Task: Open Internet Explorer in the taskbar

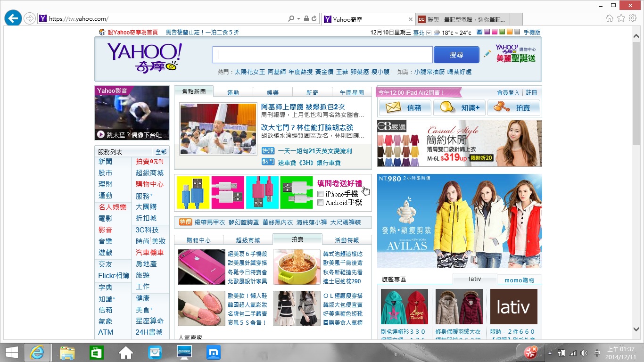Action: pyautogui.click(x=37, y=352)
